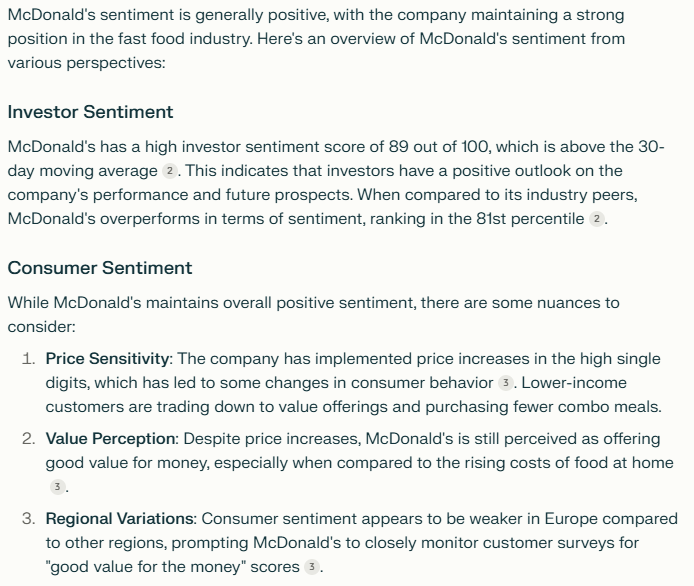Screen dimensions: 694x586
Task: Open citation 3 after 'consumer behavior'
Action: tap(505, 383)
